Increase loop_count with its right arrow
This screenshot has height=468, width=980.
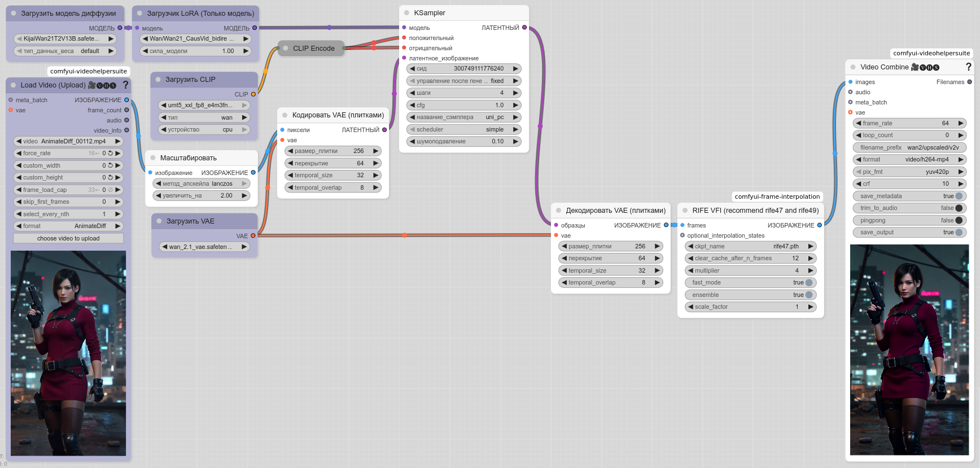pyautogui.click(x=961, y=135)
